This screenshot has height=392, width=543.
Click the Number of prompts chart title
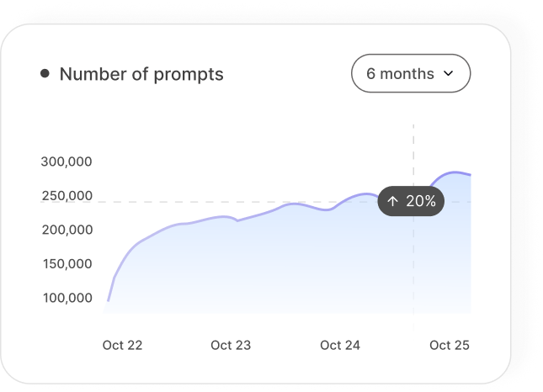click(141, 74)
